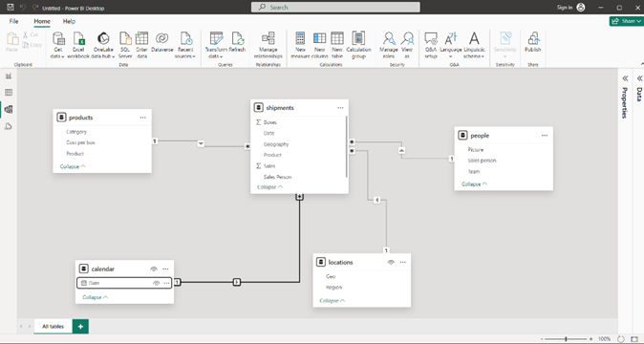Screen dimensions: 644x344
Task: Collapse the people table
Action: [474, 183]
